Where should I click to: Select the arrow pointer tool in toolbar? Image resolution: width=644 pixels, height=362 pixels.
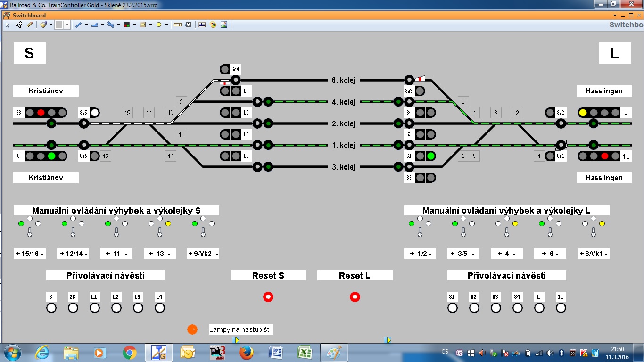[x=8, y=25]
